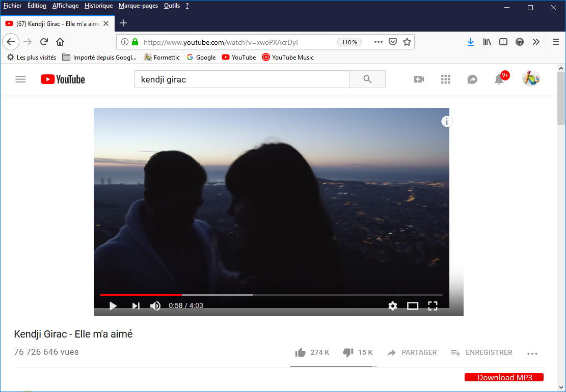Click the page vertical scrollbar thumb
The height and width of the screenshot is (392, 566).
pos(561,99)
